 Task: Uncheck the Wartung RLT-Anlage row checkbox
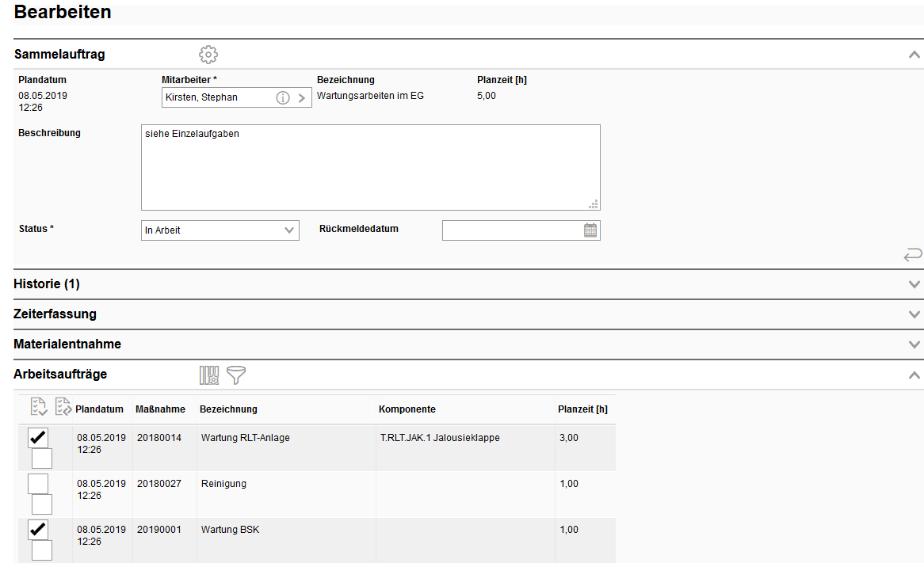tap(38, 438)
